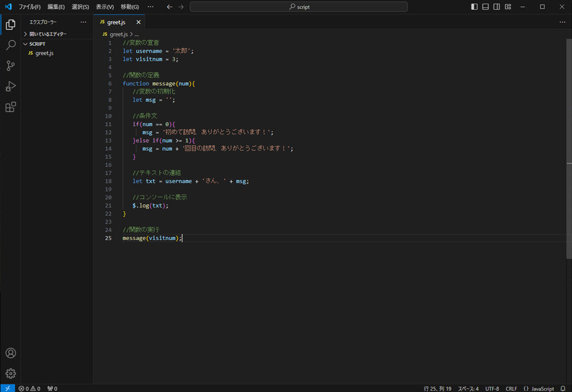Toggle the primary side bar layout button

pos(474,7)
